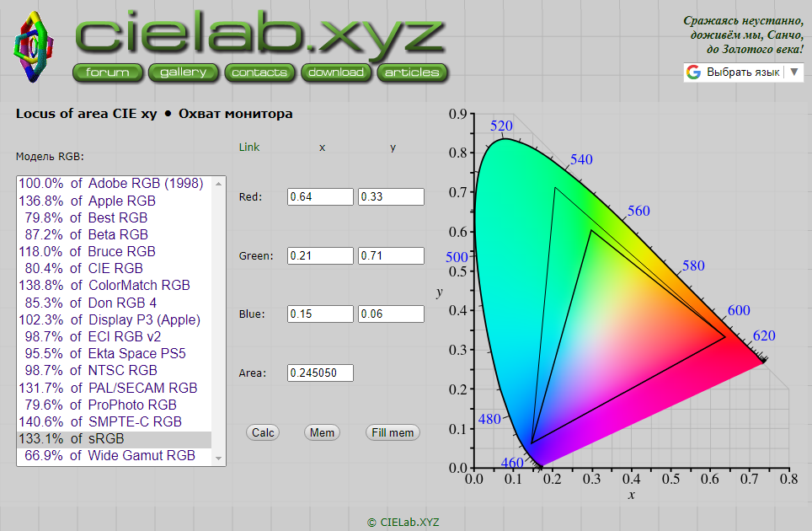Click the Link label above Red
Screen dimensions: 812x531
[x=249, y=147]
